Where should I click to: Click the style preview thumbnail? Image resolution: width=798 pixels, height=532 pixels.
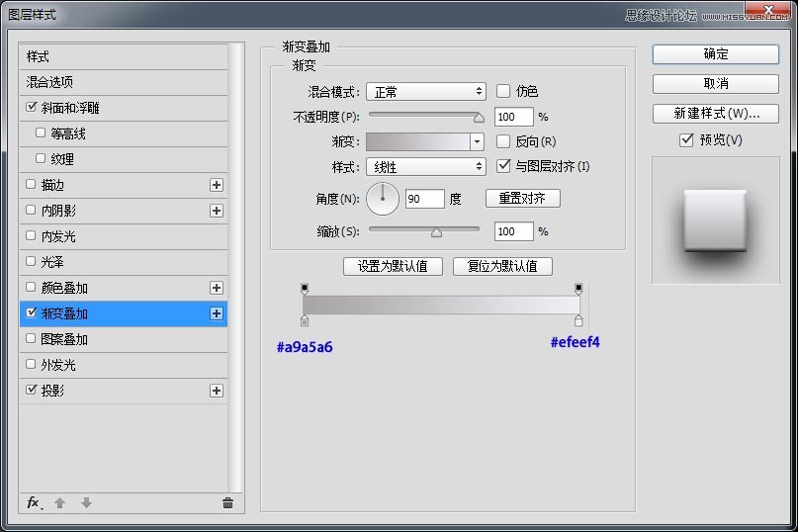tap(716, 220)
